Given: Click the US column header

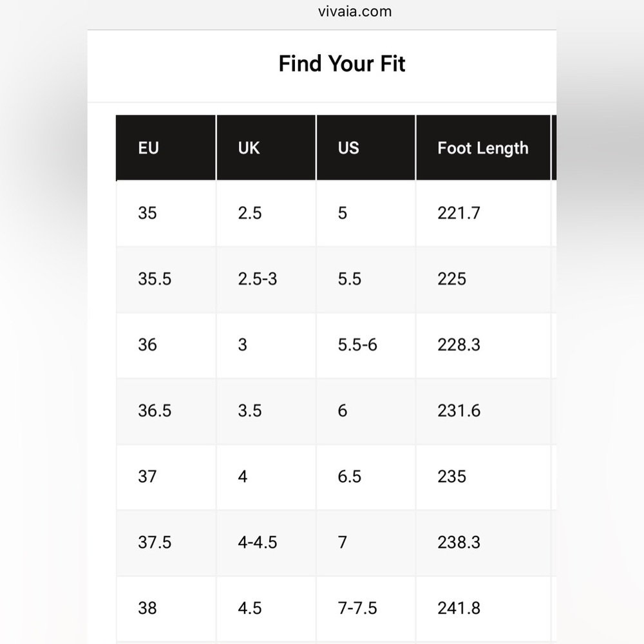Looking at the screenshot, I should tap(366, 148).
